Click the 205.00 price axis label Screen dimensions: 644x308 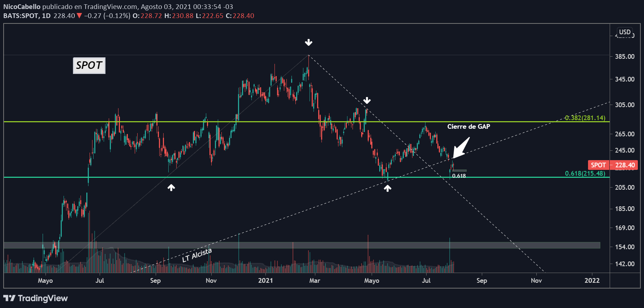pyautogui.click(x=625, y=188)
